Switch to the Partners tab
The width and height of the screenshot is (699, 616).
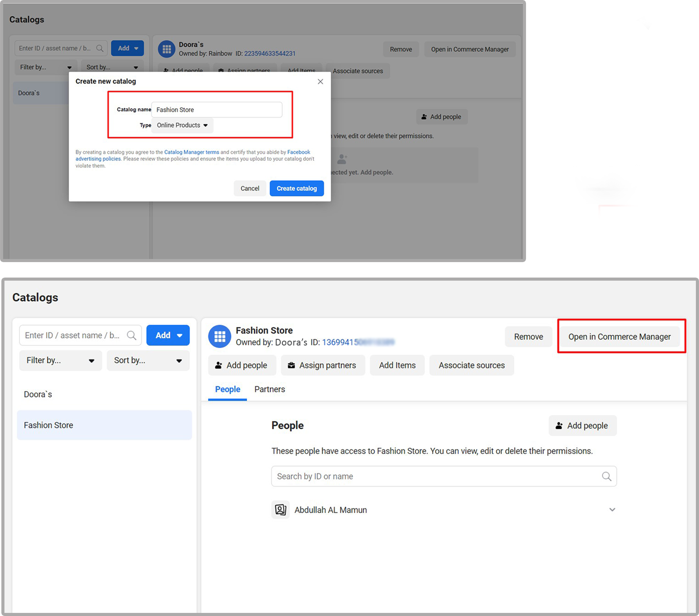[x=270, y=389]
